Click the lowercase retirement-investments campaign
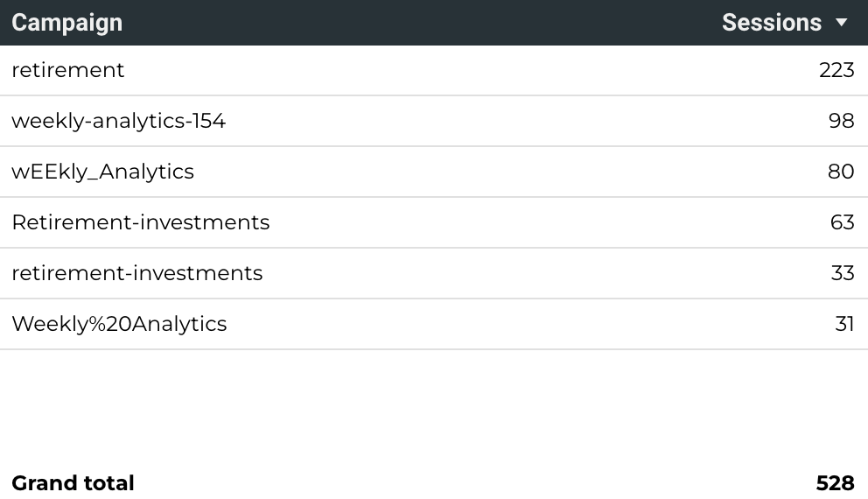This screenshot has height=499, width=868. (137, 273)
